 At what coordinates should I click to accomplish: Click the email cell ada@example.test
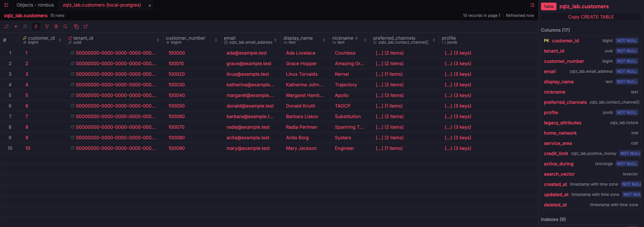coord(247,53)
